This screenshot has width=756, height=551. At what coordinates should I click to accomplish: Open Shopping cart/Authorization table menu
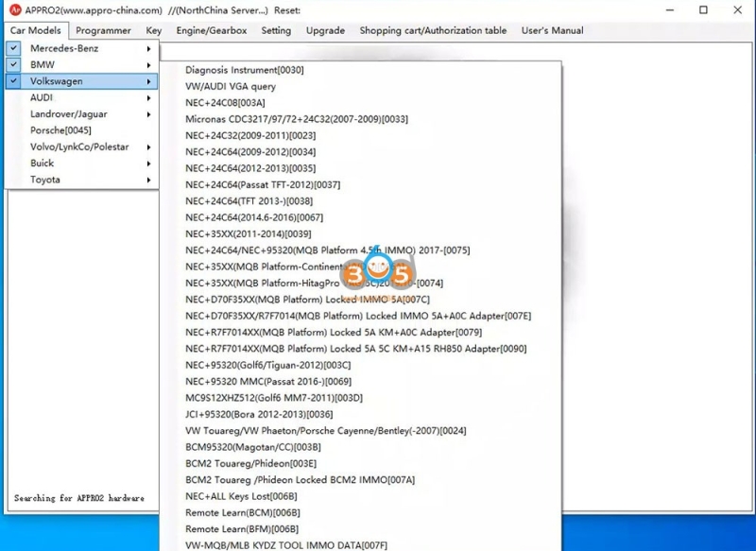point(433,30)
